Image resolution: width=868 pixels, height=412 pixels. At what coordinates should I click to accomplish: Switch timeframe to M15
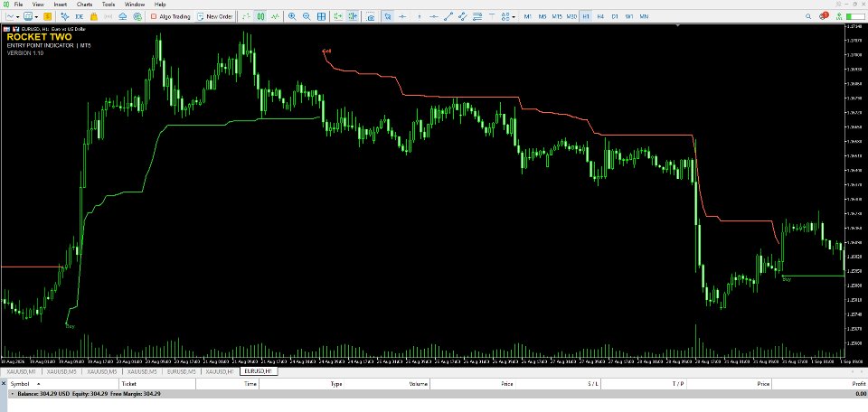557,16
